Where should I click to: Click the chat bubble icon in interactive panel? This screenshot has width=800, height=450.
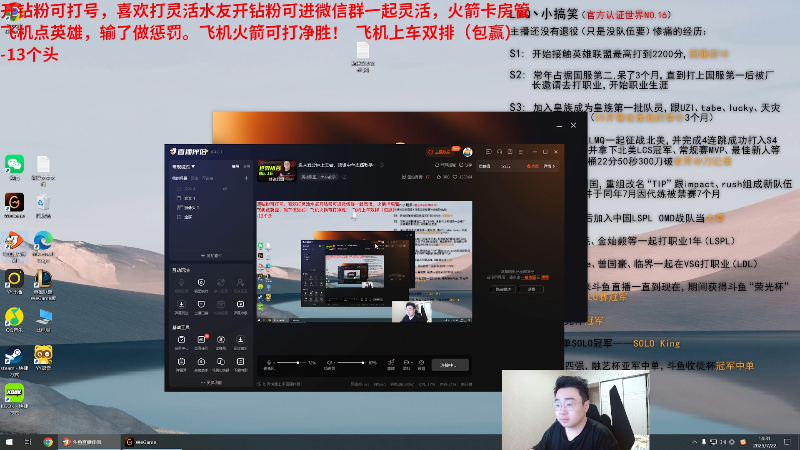pyautogui.click(x=240, y=305)
